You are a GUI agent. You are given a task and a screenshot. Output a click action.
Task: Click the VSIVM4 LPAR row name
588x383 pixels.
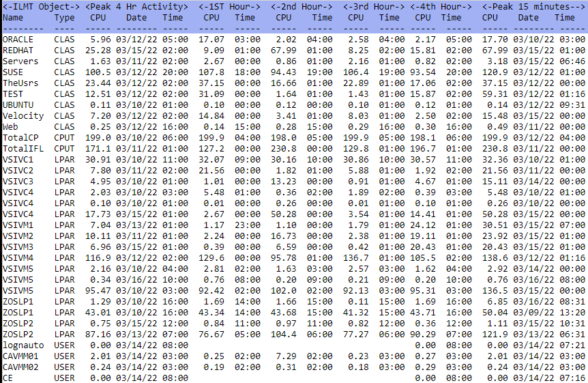[x=18, y=257]
